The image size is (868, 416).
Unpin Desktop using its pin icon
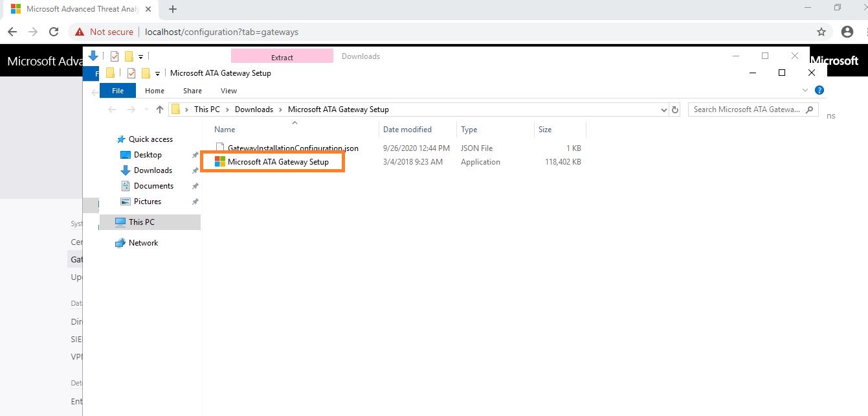[x=195, y=155]
